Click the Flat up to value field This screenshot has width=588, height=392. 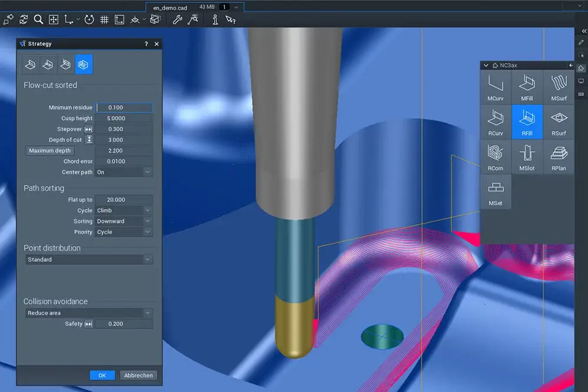point(123,200)
